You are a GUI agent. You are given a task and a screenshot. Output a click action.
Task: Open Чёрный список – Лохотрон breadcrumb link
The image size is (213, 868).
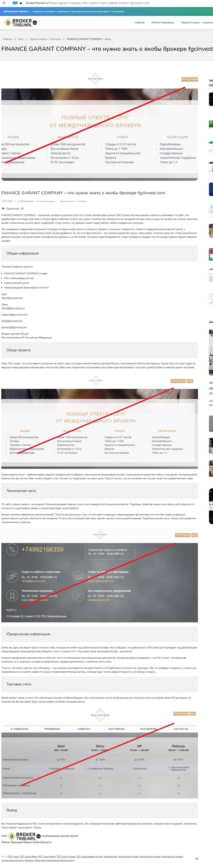click(x=45, y=39)
